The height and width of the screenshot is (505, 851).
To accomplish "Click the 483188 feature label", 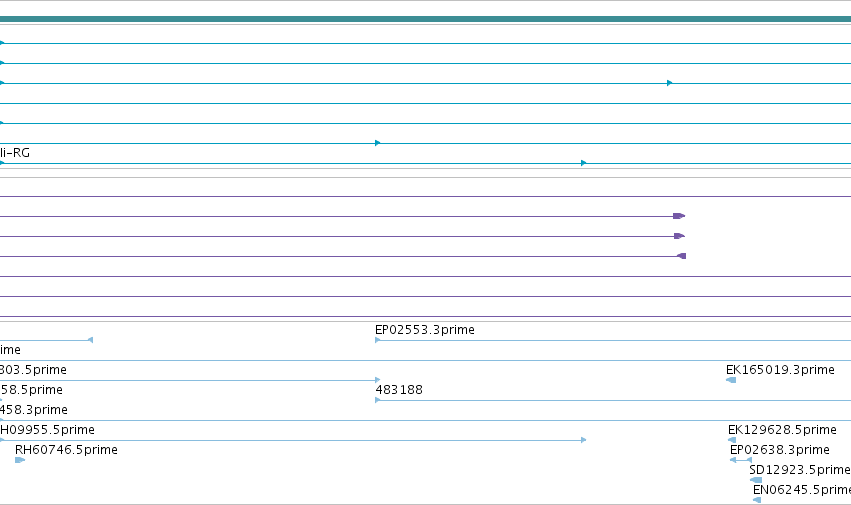I will tap(399, 390).
